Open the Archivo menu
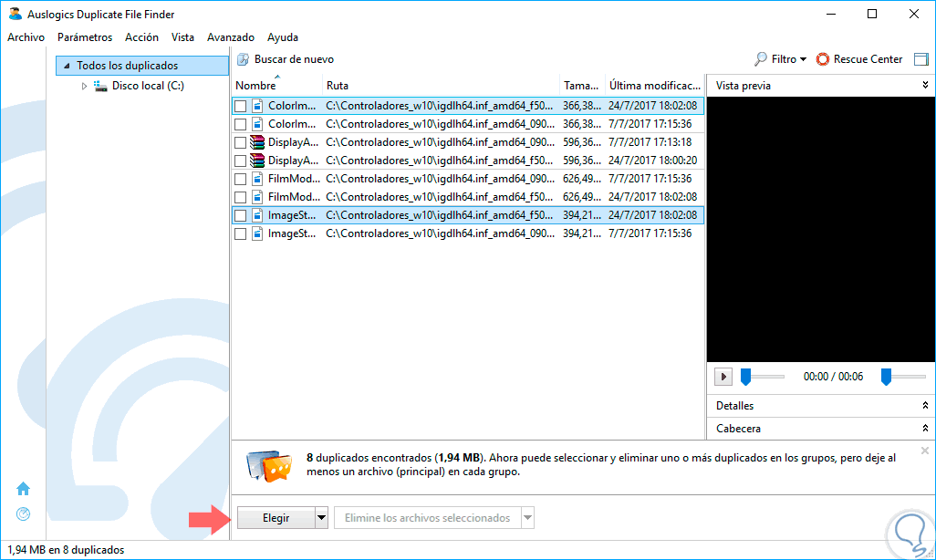 (26, 37)
